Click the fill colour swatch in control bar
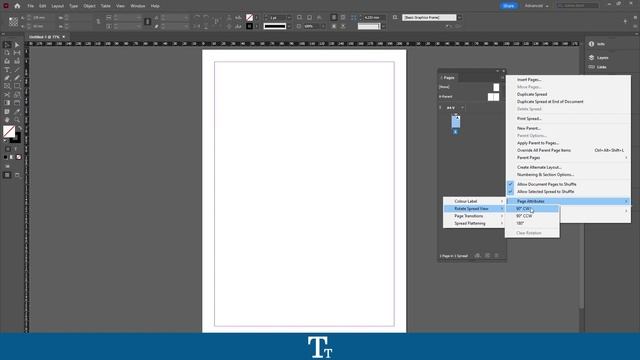The image size is (640, 360). coord(249,18)
